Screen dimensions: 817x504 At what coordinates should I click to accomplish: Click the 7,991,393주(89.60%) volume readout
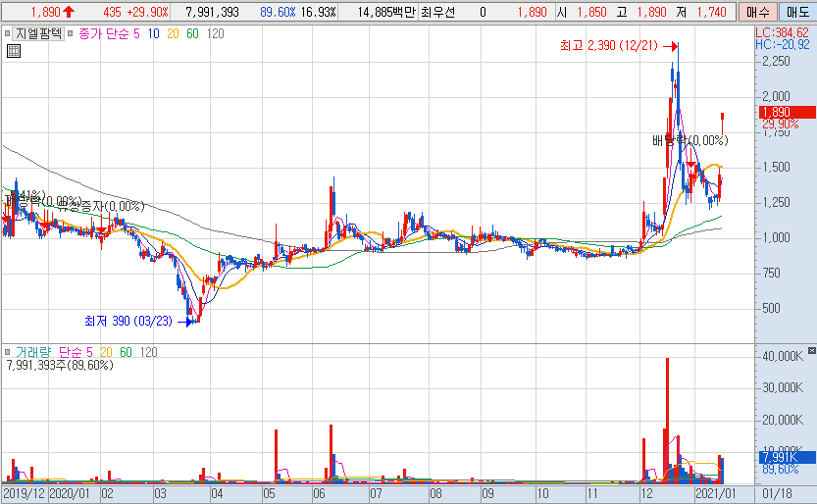[x=60, y=366]
